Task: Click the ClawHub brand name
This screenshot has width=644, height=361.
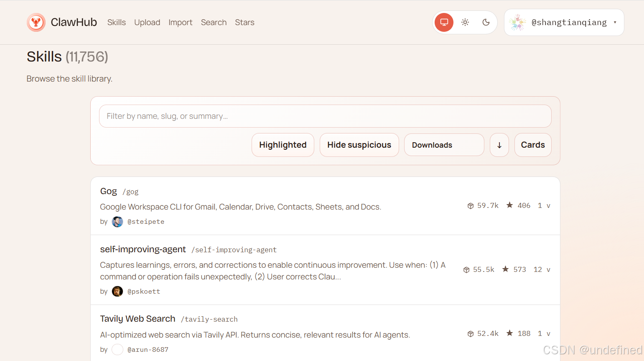Action: 74,22
